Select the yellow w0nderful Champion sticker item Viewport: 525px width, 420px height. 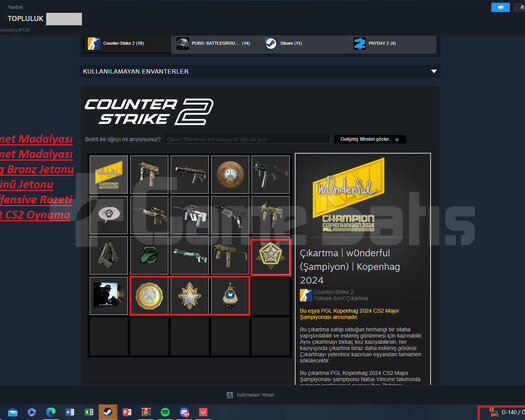(109, 174)
